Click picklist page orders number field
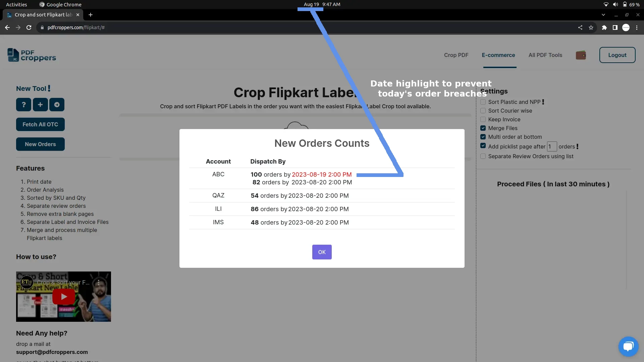Viewport: 644px width, 362px height. pyautogui.click(x=551, y=146)
